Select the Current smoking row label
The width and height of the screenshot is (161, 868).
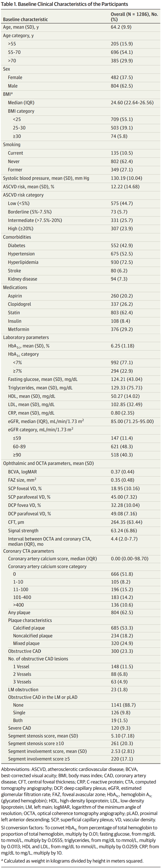(x=15, y=153)
